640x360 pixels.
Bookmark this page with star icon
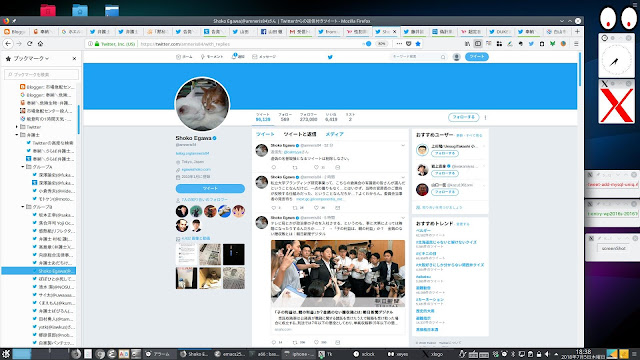coord(418,44)
